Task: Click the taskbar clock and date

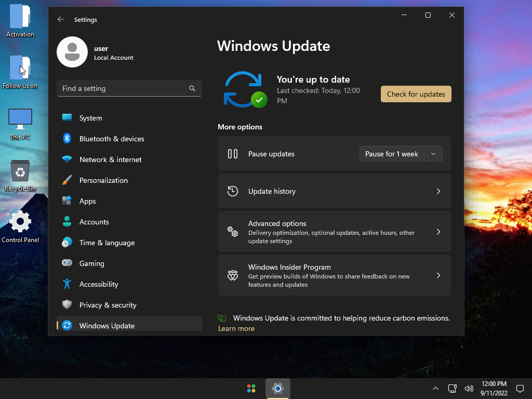Action: (x=494, y=389)
